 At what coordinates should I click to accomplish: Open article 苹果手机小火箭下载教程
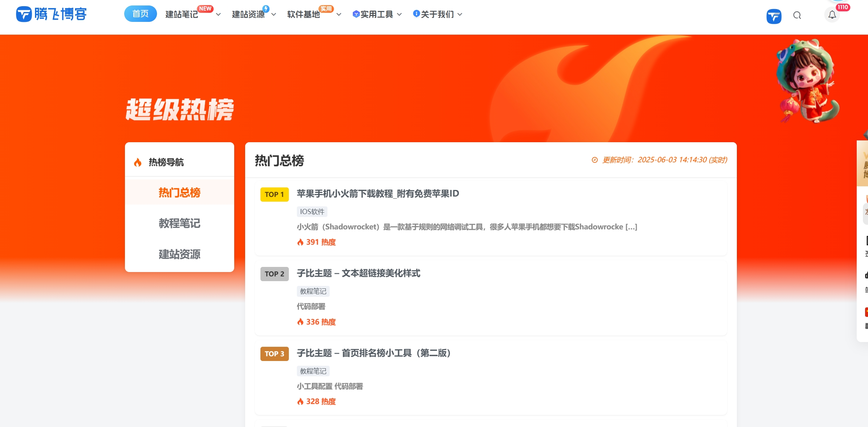378,194
